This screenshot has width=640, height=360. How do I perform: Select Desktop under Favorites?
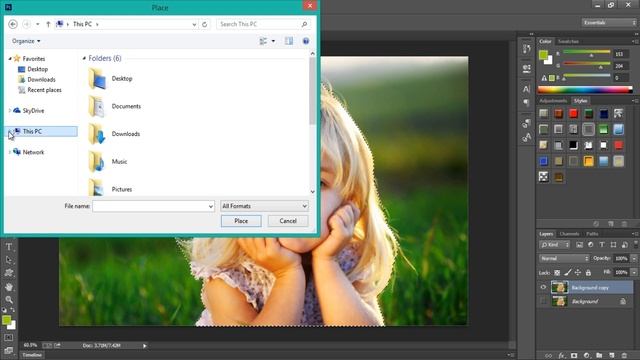[38, 69]
